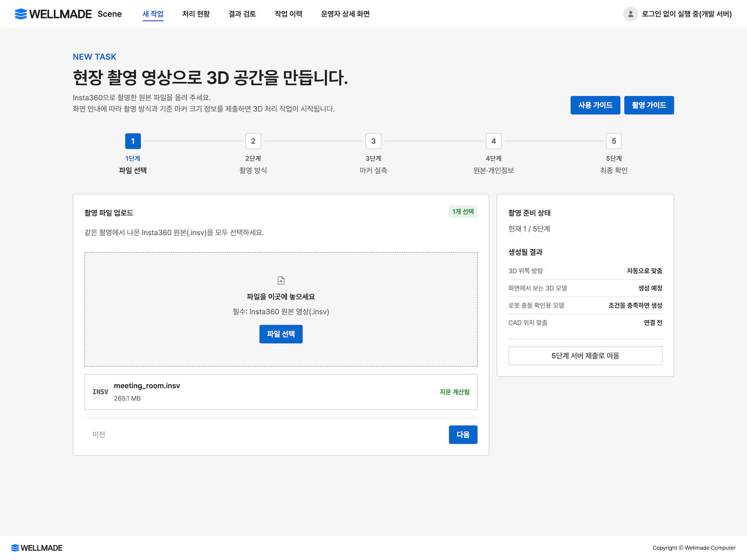Click the 촬영 파일 업로드 heading

tap(109, 213)
